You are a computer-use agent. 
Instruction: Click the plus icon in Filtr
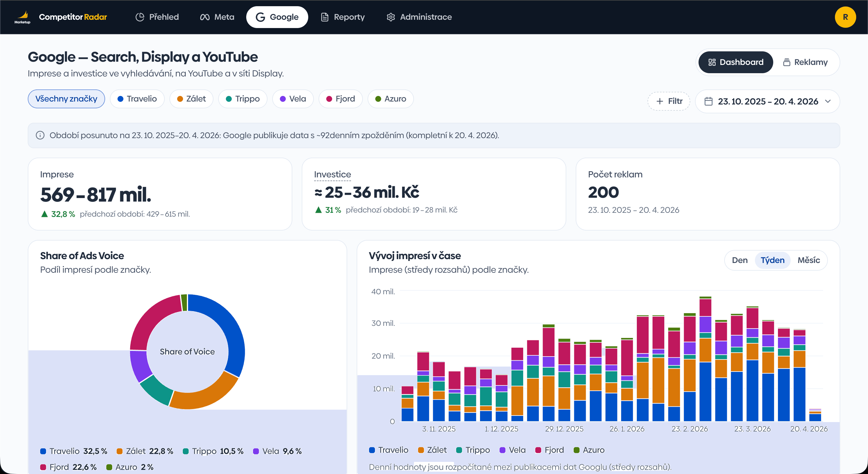(660, 101)
